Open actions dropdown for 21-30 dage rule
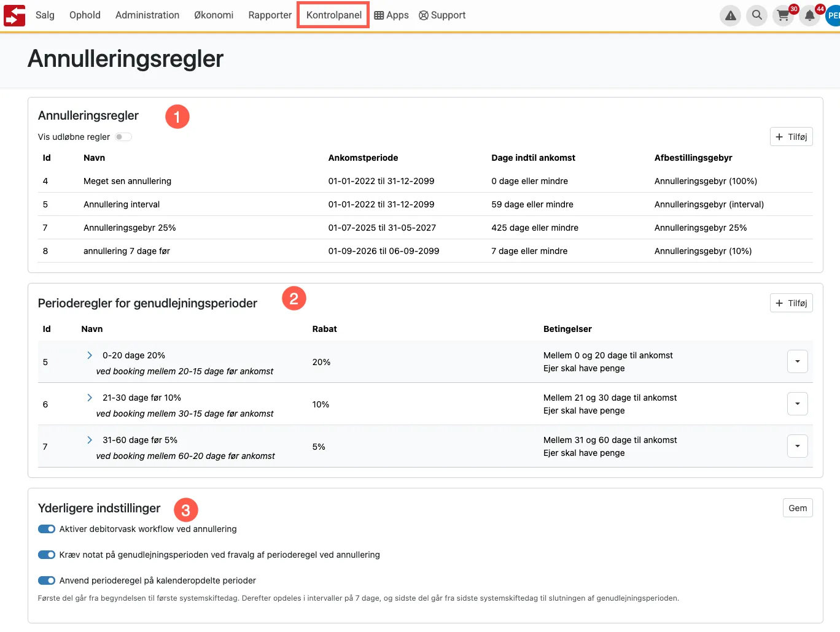 click(x=797, y=404)
